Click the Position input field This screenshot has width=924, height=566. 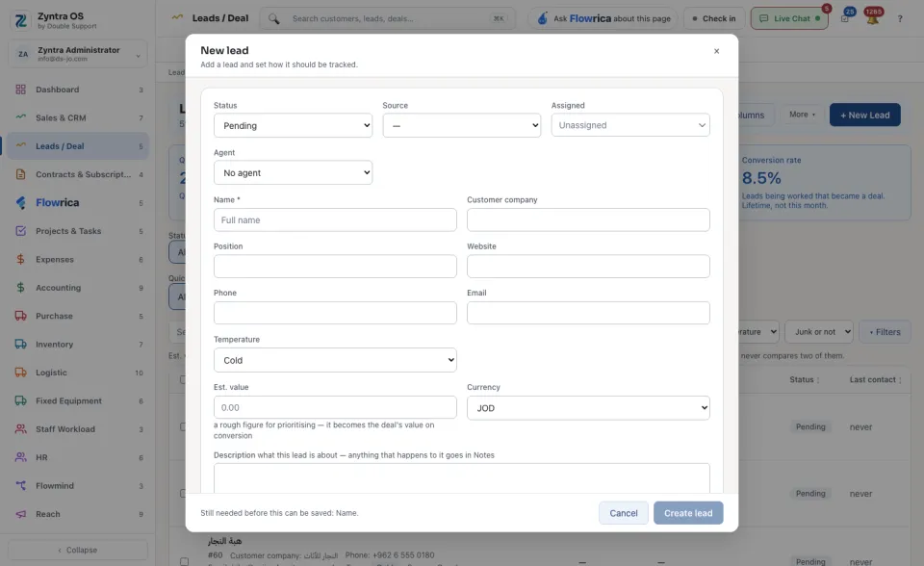point(335,267)
